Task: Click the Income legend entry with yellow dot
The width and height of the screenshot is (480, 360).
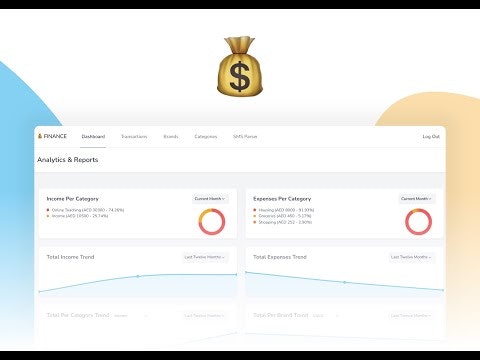Action: (x=77, y=216)
